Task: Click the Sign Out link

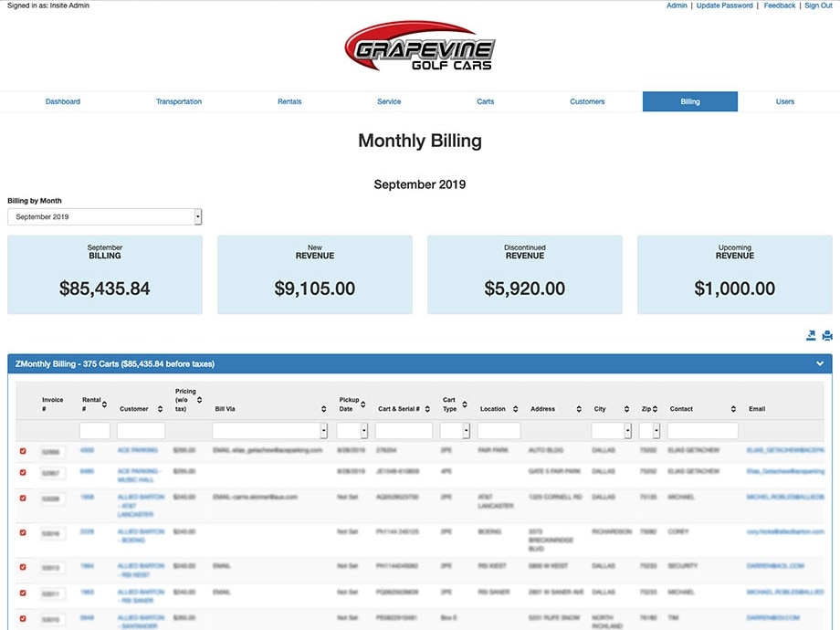Action: pyautogui.click(x=817, y=5)
